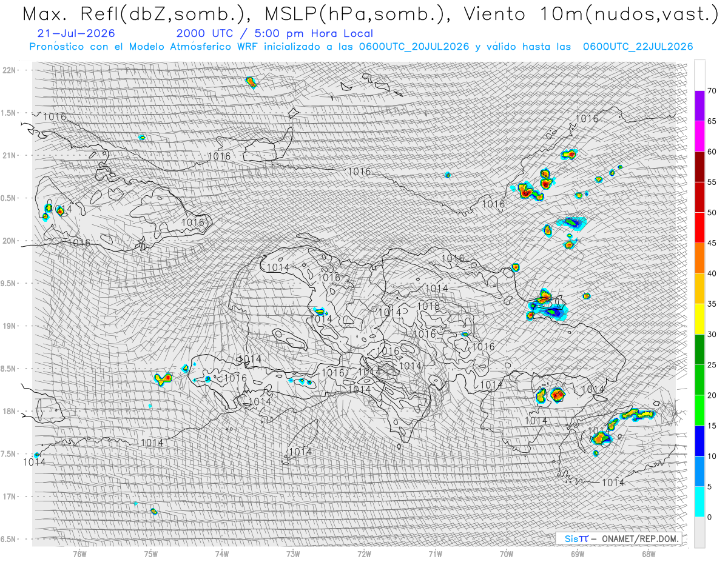
Task: Click the dark red 55-60 dBZ colorbar segment
Action: (699, 167)
